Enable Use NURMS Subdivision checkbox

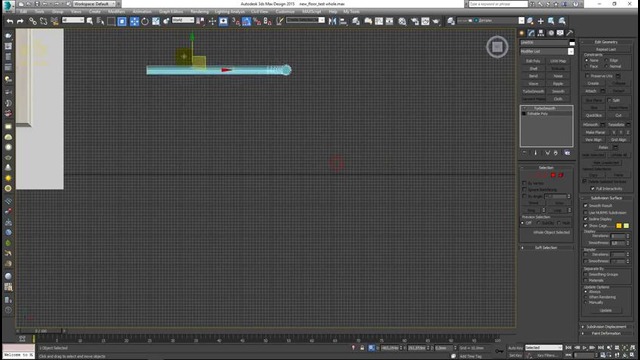click(586, 213)
